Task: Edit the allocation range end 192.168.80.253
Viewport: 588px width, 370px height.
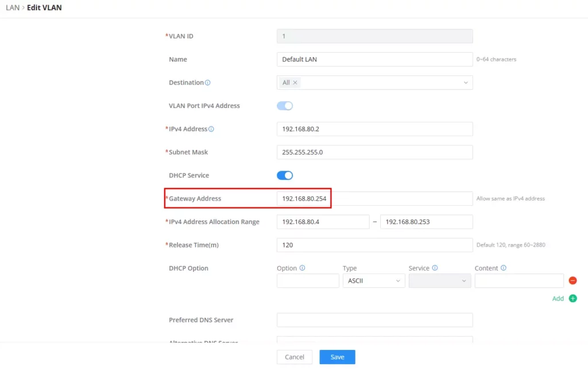Action: 427,222
